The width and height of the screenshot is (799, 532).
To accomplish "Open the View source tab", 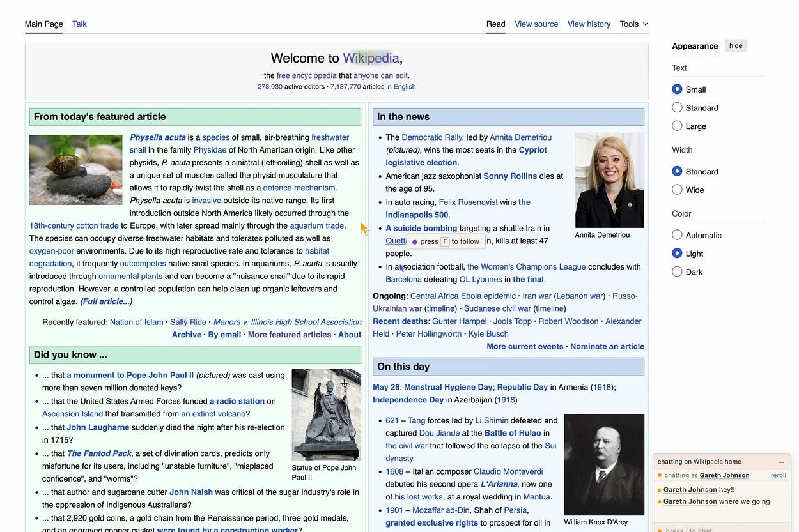I will click(536, 24).
